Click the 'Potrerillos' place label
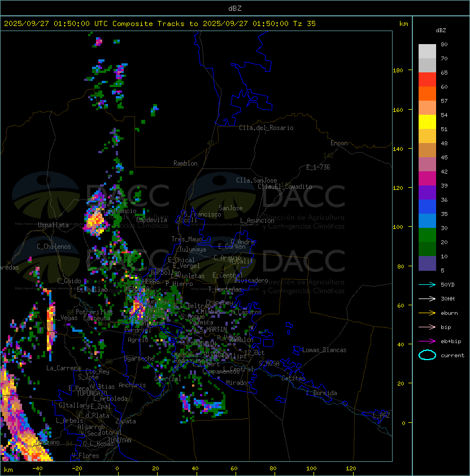Screen dimensions: 470x476 (94, 312)
